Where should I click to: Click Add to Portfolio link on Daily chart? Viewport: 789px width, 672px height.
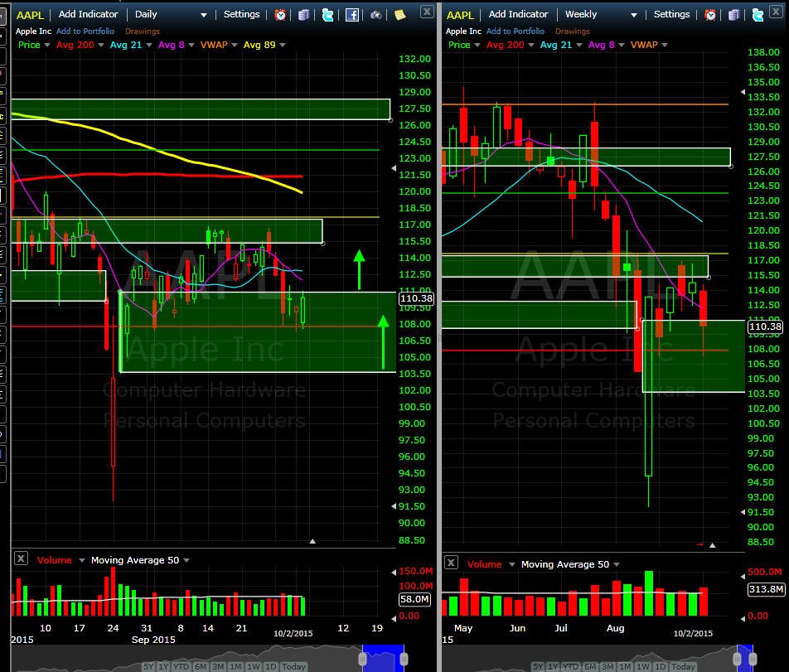pyautogui.click(x=85, y=31)
